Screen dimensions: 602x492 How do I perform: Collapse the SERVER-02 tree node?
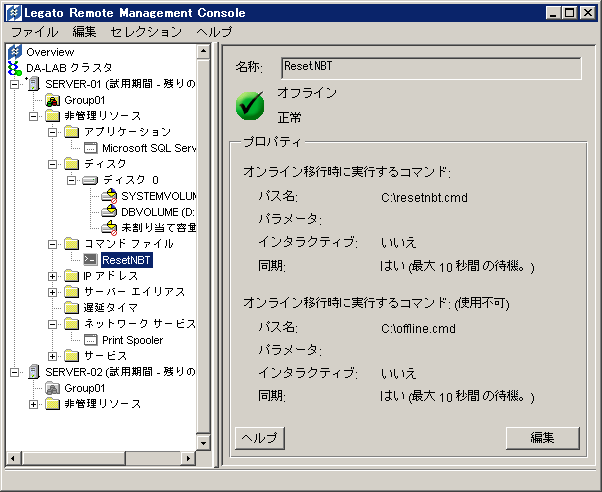click(x=15, y=372)
